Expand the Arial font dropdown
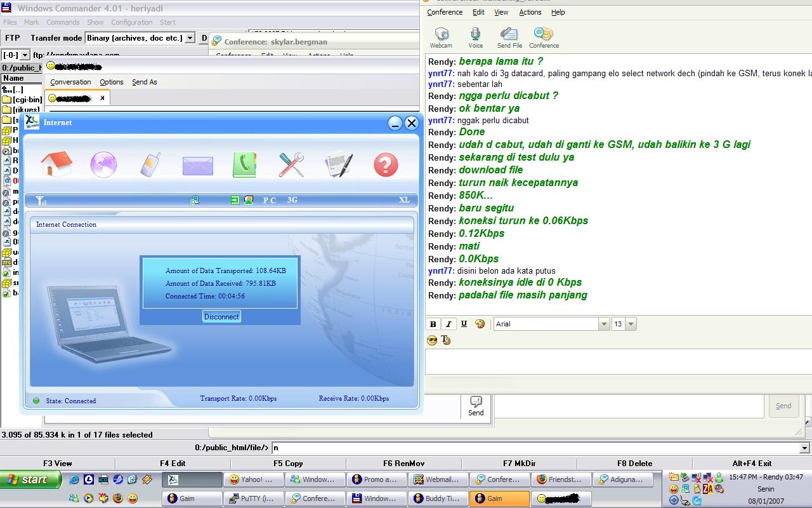 coord(604,324)
